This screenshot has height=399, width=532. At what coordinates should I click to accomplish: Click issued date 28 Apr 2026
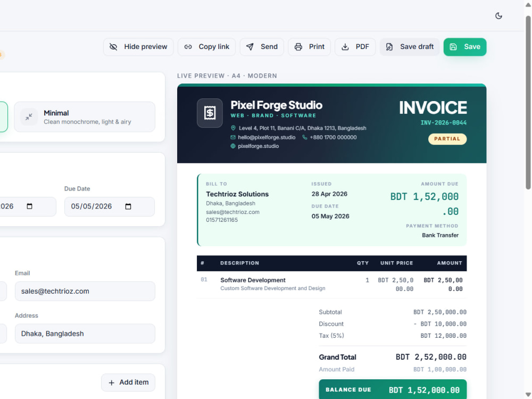click(x=329, y=194)
